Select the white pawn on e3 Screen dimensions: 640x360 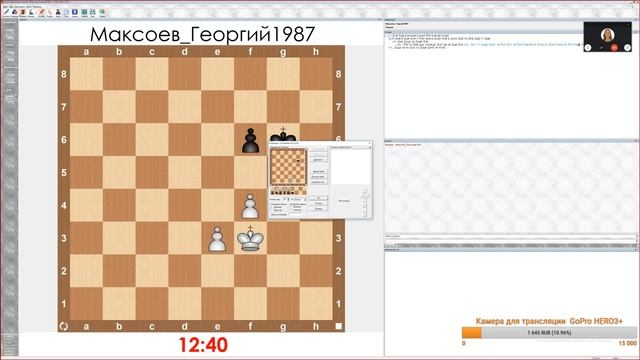pyautogui.click(x=217, y=239)
